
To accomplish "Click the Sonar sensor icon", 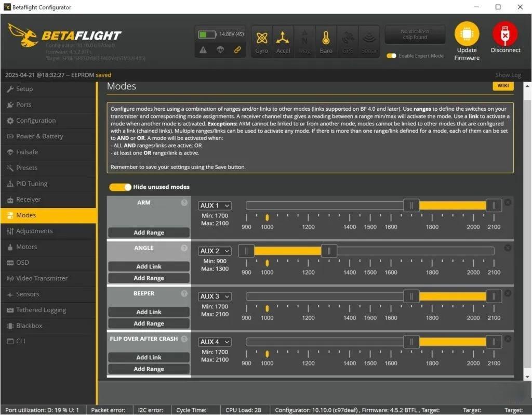I will pyautogui.click(x=369, y=38).
